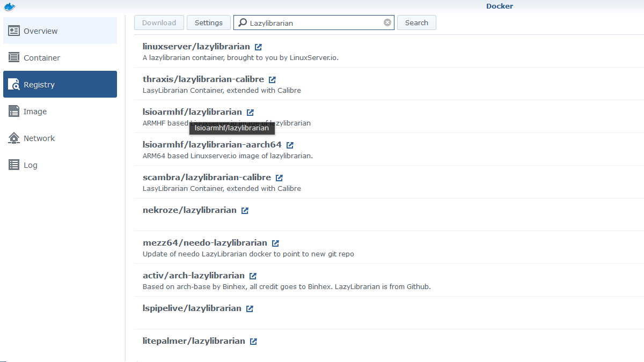Open registry Settings button
The height and width of the screenshot is (362, 644).
(x=209, y=23)
